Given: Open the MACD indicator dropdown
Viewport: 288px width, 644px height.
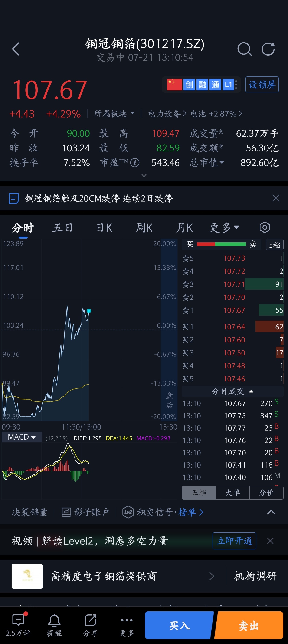Looking at the screenshot, I should pos(22,437).
